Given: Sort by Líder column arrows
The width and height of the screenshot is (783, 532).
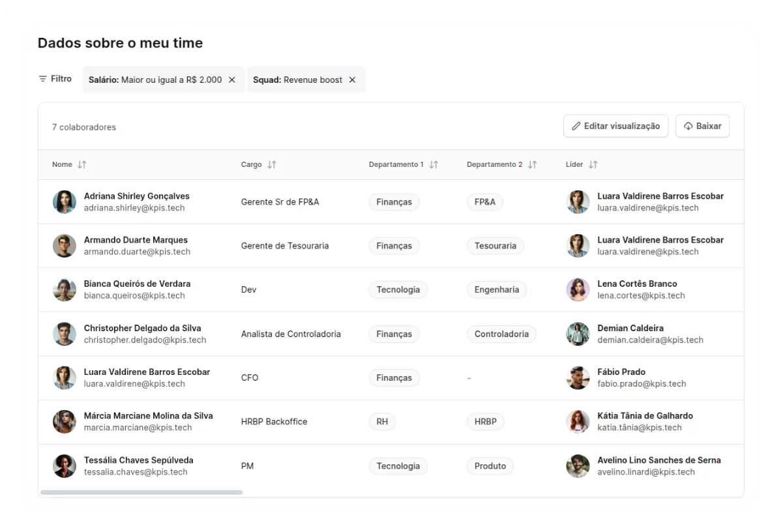Looking at the screenshot, I should (x=593, y=165).
